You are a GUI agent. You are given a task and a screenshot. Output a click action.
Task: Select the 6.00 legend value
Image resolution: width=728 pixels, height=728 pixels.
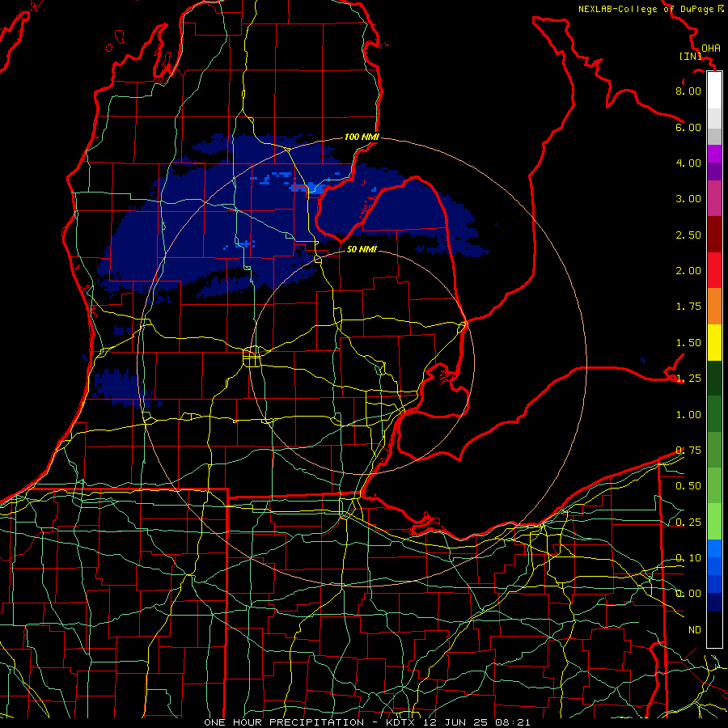[688, 127]
